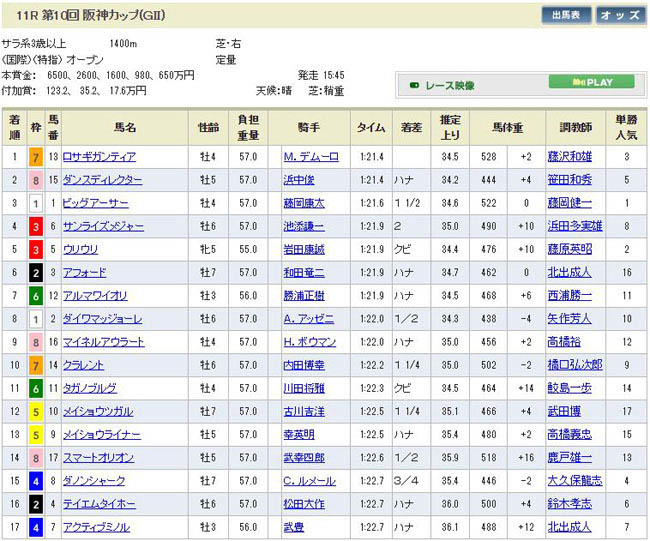650x541 pixels.
Task: Open horse ダンスディレクター link
Action: click(102, 180)
